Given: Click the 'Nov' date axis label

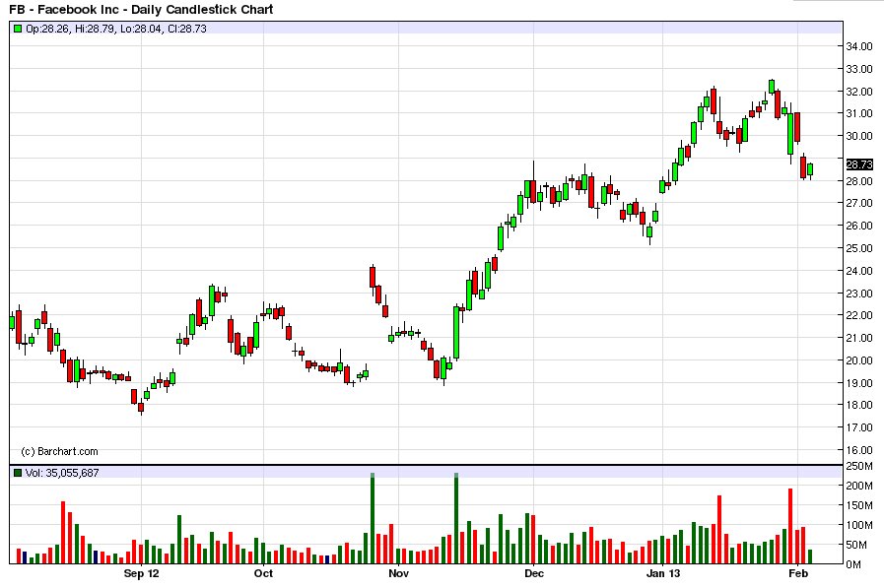Looking at the screenshot, I should (398, 574).
